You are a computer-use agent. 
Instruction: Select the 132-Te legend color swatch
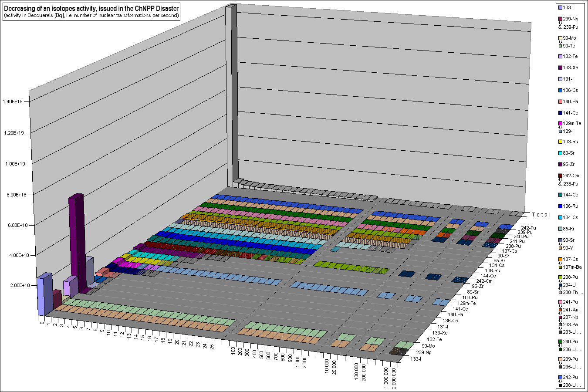pos(560,57)
